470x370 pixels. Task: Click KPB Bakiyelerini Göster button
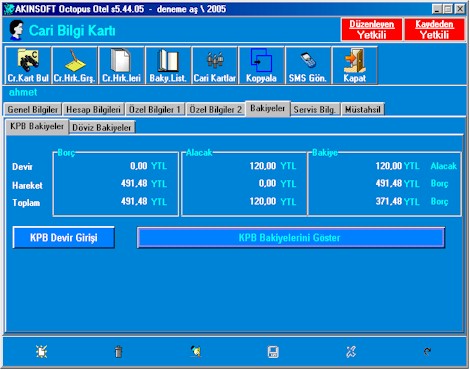coord(291,238)
